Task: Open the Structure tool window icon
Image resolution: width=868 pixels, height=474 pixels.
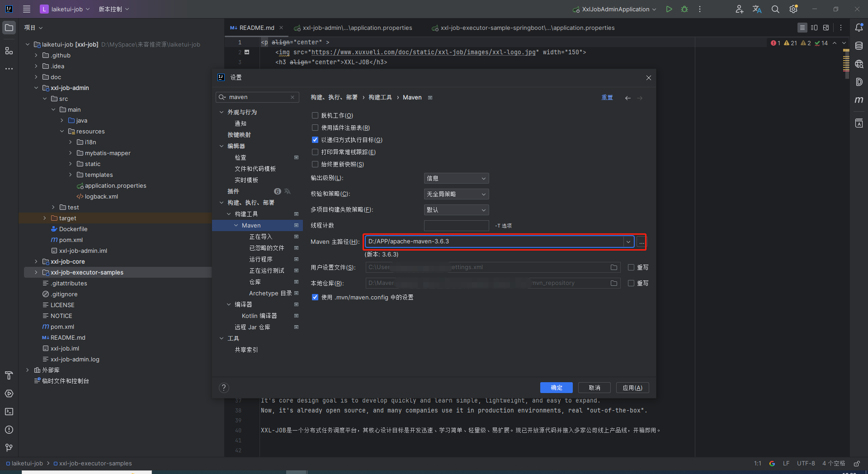Action: [9, 51]
